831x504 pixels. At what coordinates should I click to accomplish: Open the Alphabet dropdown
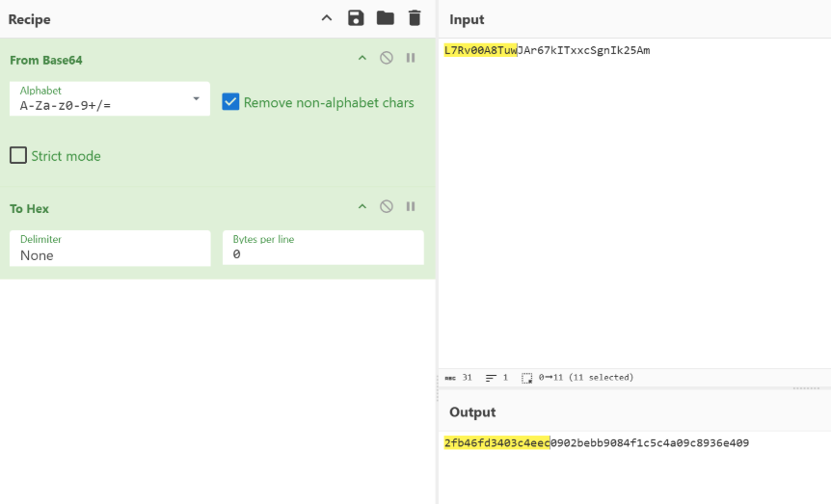[110, 99]
